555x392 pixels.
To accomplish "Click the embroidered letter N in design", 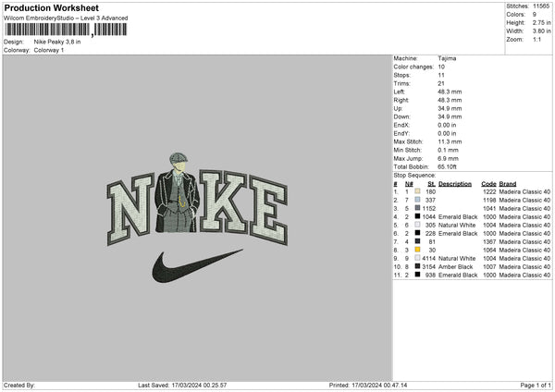I will pyautogui.click(x=131, y=209).
